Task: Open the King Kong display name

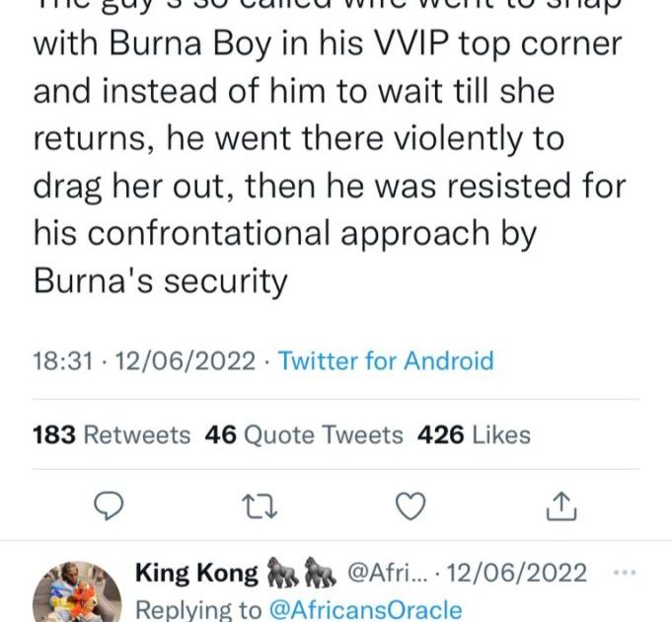Action: pos(196,573)
